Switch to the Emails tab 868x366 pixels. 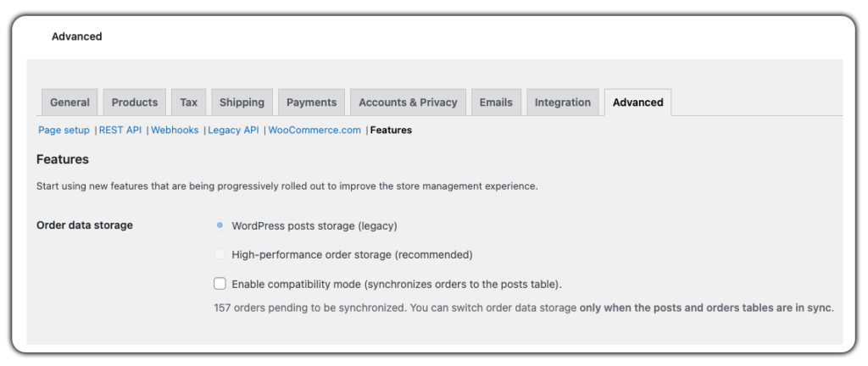[x=496, y=103]
